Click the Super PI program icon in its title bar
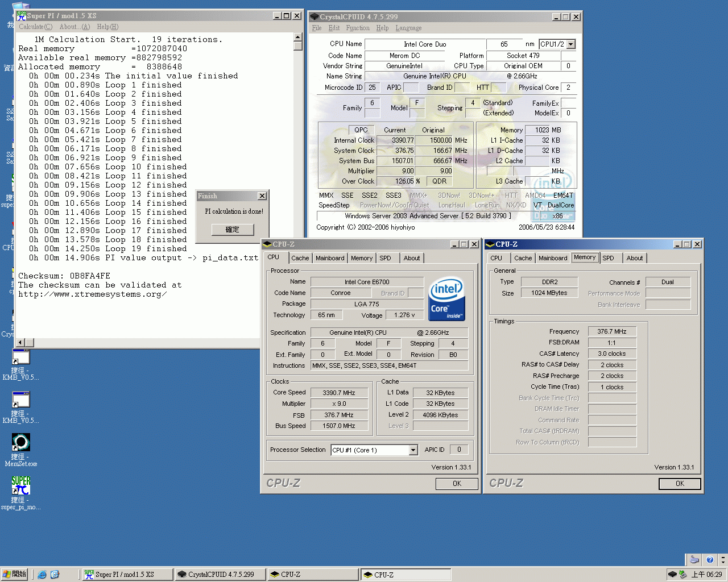Screen dimensions: 728x582 click(22, 15)
